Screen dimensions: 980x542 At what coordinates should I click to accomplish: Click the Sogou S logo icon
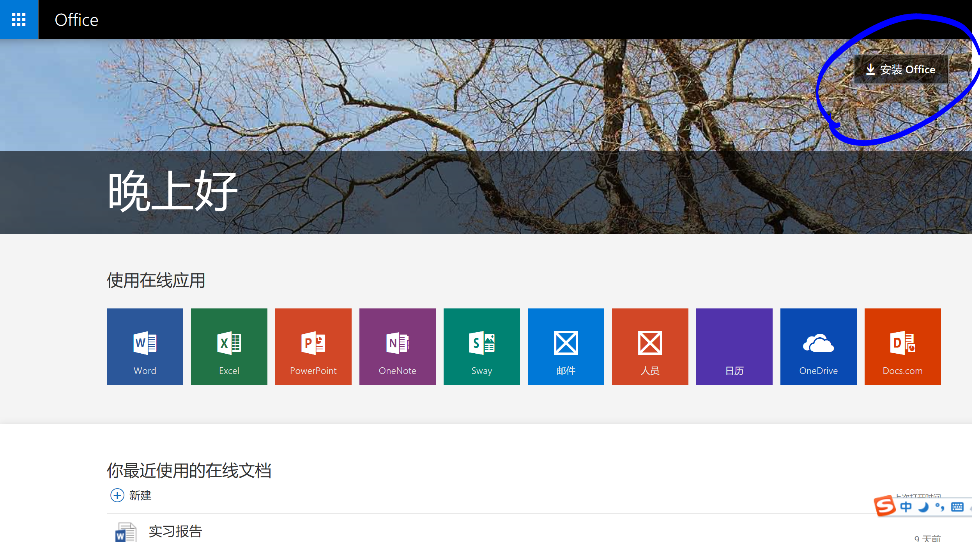884,506
